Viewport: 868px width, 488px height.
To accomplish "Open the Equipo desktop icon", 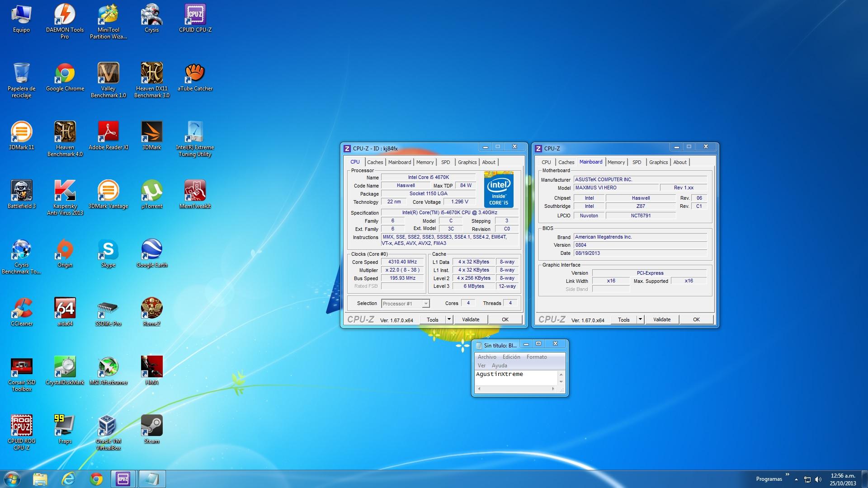I will pos(21,19).
